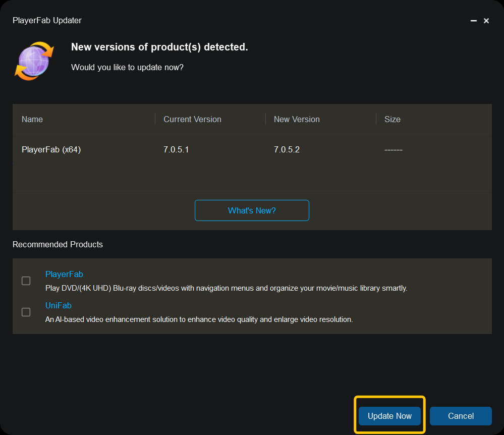
Task: Click the Name column header
Action: point(32,119)
